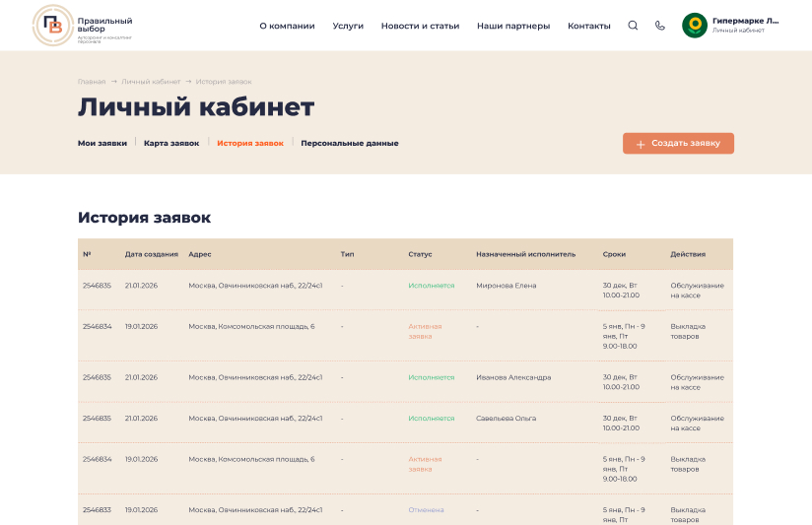Open the О компании menu
The height and width of the screenshot is (525, 812).
click(x=287, y=26)
